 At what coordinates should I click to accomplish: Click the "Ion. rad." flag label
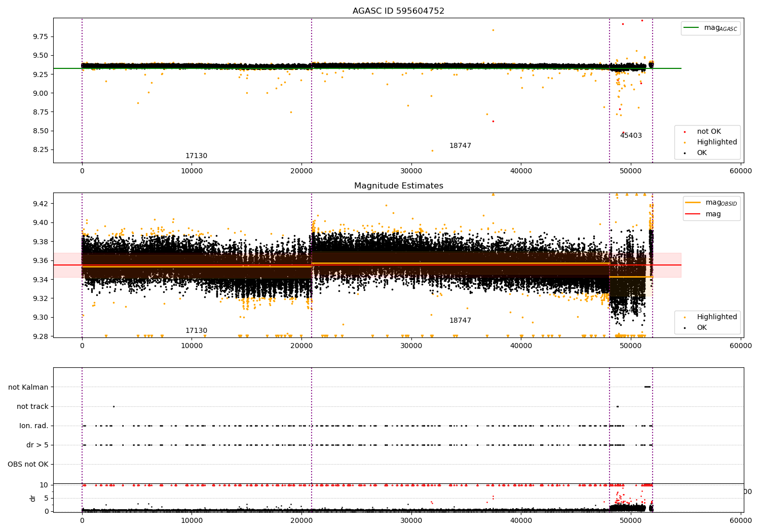(x=34, y=426)
